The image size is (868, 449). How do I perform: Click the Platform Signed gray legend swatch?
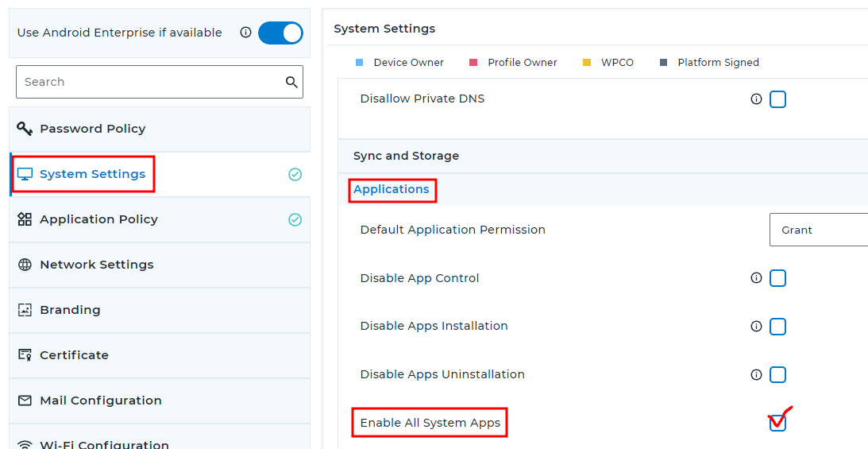point(664,63)
